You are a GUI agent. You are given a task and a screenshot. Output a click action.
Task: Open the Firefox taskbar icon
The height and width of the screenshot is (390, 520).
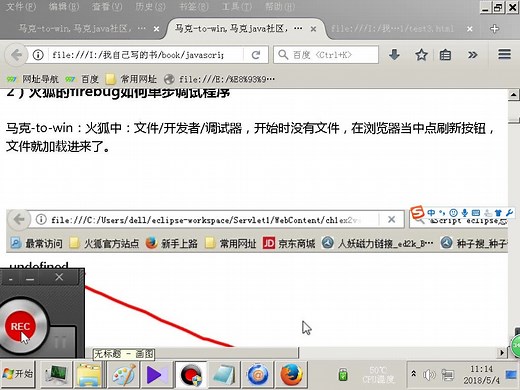pos(291,374)
